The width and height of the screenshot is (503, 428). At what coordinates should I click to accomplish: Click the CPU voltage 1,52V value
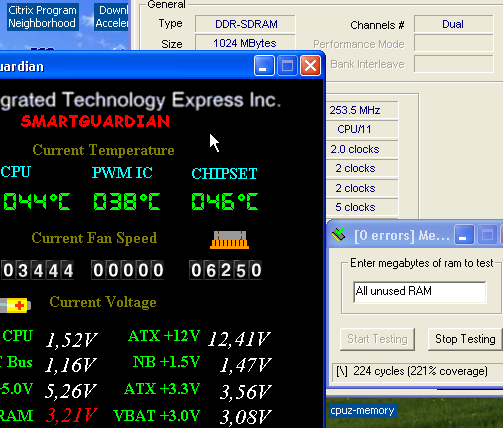point(71,340)
